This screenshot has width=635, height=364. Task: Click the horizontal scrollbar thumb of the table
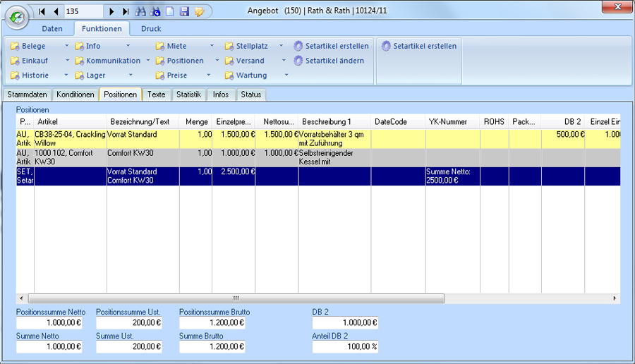click(236, 298)
